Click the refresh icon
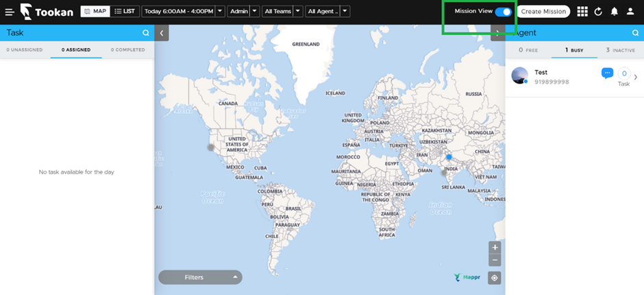 (598, 12)
